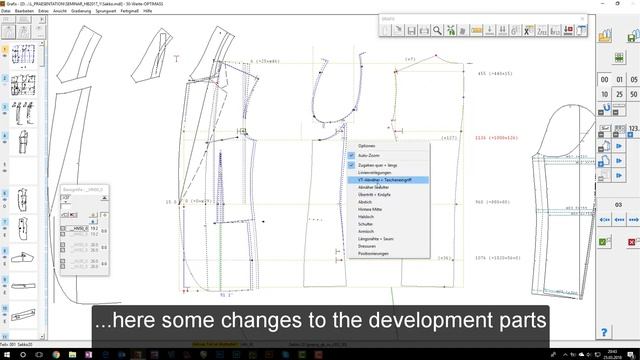Toggle Auto-Zoom checkbox in context menu
The image size is (640, 360).
click(x=351, y=156)
